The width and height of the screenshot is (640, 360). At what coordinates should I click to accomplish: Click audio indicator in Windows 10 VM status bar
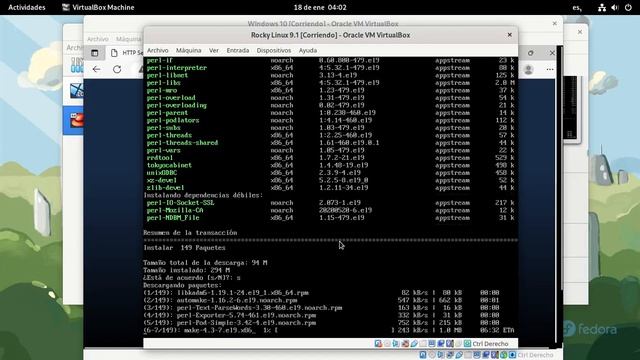tap(441, 355)
